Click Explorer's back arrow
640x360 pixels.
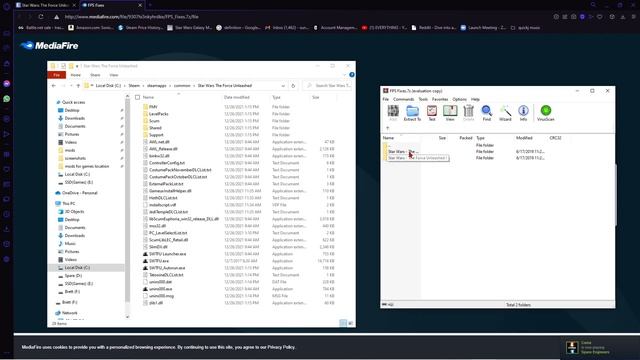(54, 86)
